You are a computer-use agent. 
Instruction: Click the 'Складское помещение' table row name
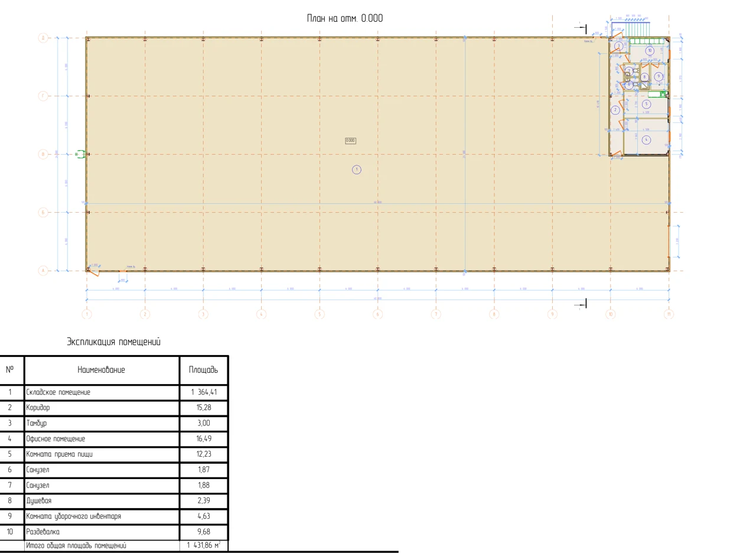(58, 392)
